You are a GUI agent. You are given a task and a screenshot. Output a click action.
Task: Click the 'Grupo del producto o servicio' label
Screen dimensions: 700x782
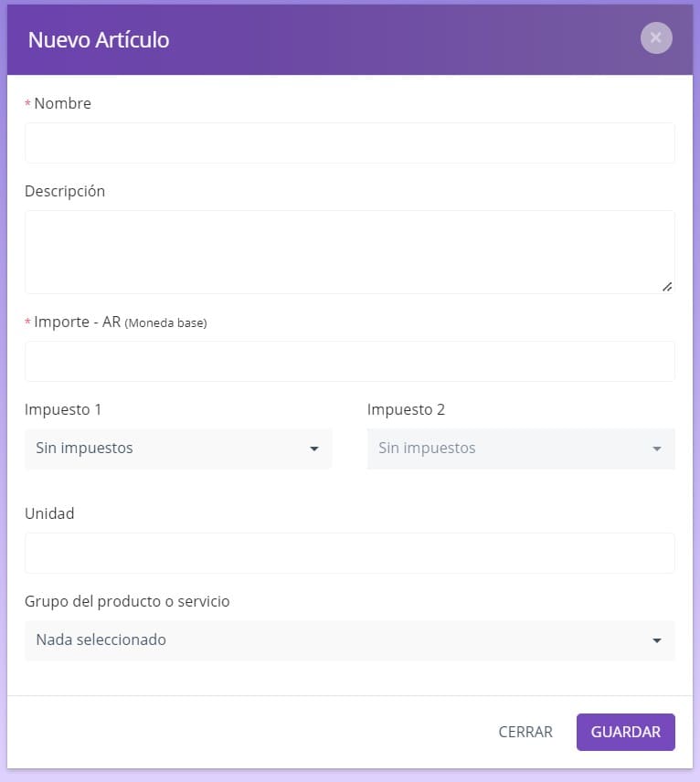coord(127,601)
